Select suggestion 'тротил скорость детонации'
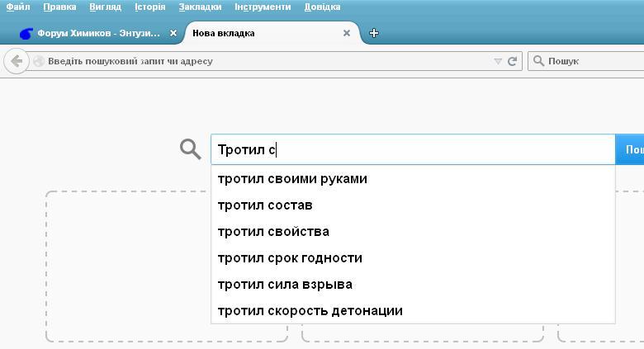 tap(310, 311)
